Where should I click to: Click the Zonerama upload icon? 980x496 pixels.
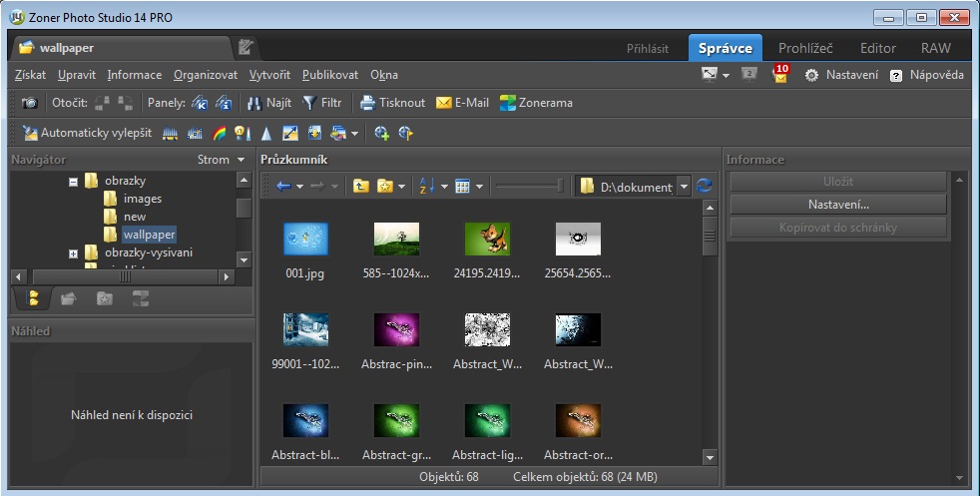[x=509, y=103]
